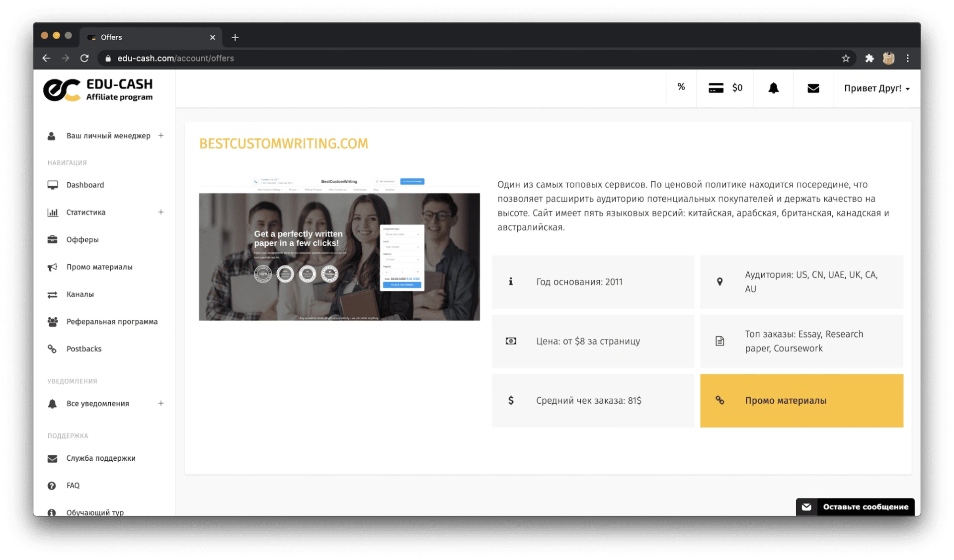The width and height of the screenshot is (954, 560).
Task: Click the Промо материалы megaphone icon
Action: 52,267
